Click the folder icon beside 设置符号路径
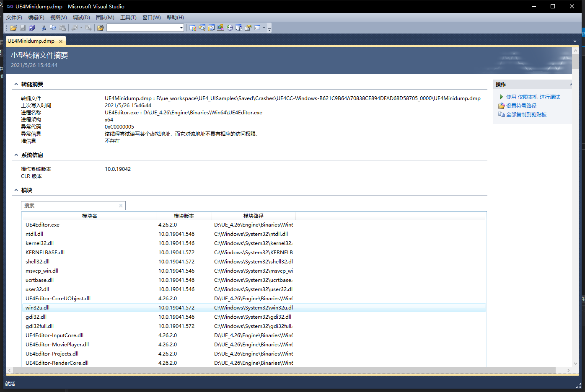Screen dimensions: 585x392 point(501,106)
